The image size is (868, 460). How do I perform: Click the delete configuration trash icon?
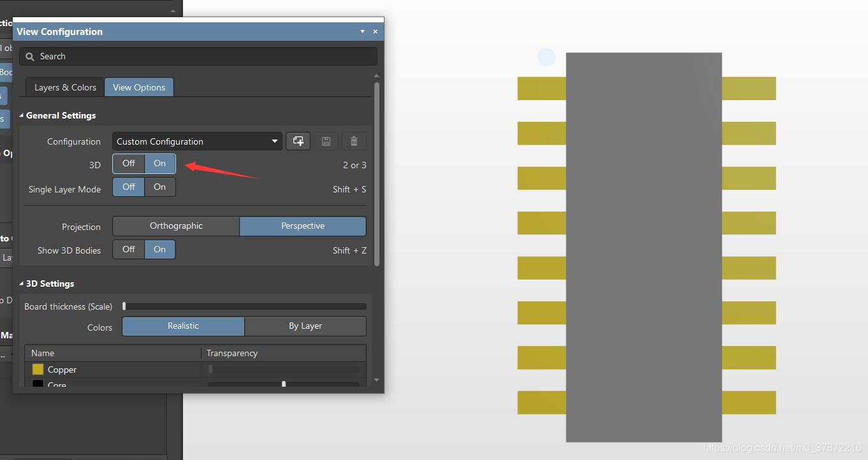354,141
